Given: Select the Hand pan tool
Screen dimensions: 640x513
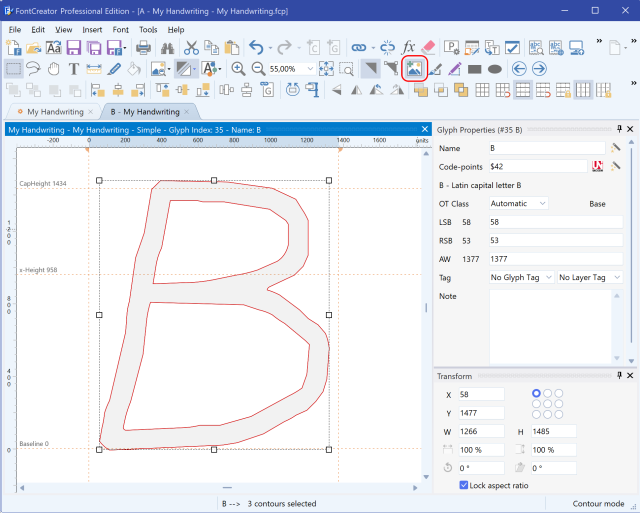Looking at the screenshot, I should pos(54,69).
